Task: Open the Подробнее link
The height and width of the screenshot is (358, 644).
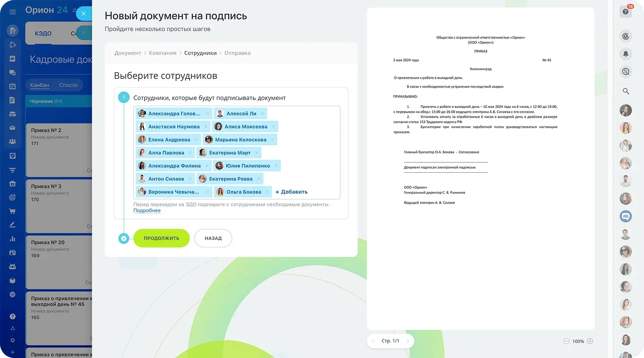Action: point(146,210)
